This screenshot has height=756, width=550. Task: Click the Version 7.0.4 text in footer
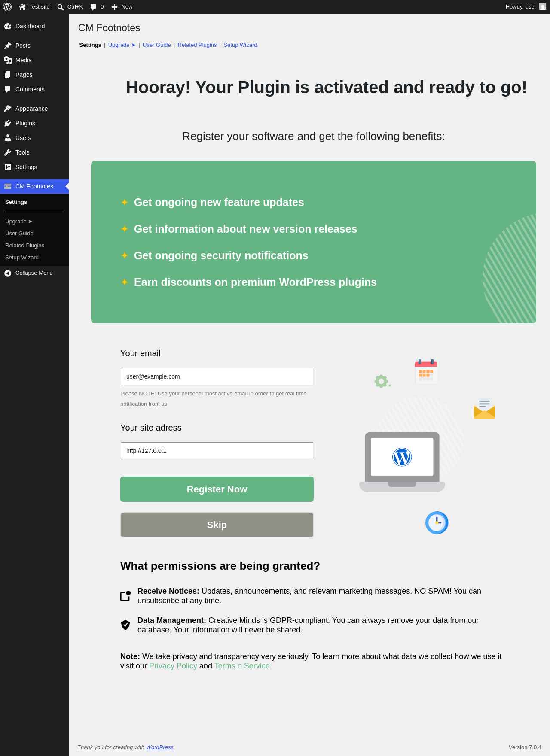point(525,747)
